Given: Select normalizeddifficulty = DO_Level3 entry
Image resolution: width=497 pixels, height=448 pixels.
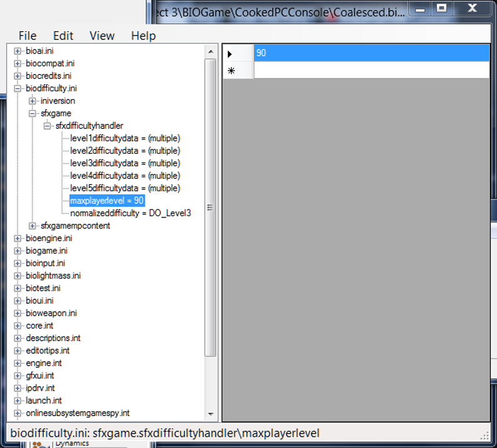Looking at the screenshot, I should (x=130, y=213).
